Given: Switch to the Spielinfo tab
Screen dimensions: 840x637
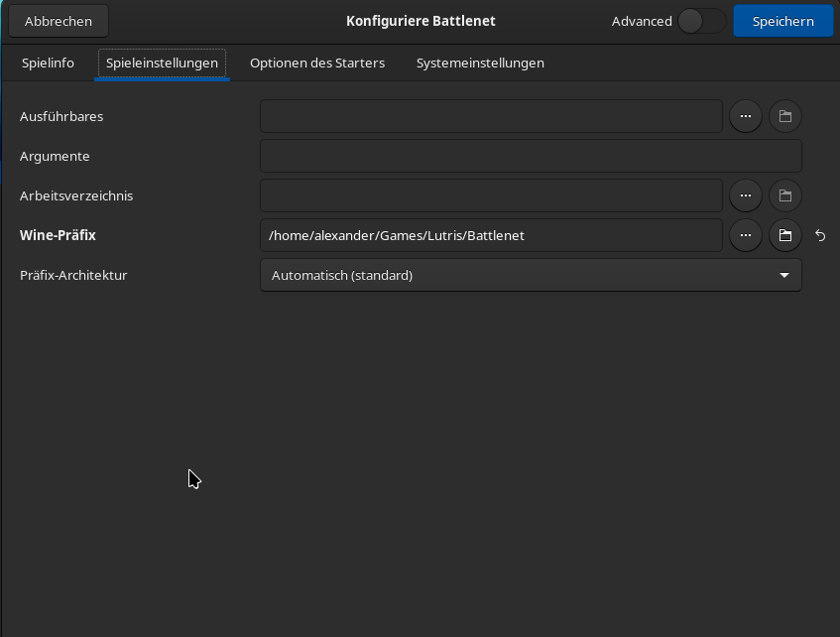Looking at the screenshot, I should click(x=48, y=64).
